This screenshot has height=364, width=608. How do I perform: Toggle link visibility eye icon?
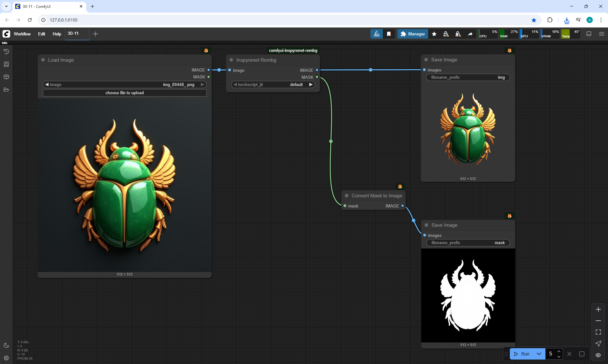point(598,355)
